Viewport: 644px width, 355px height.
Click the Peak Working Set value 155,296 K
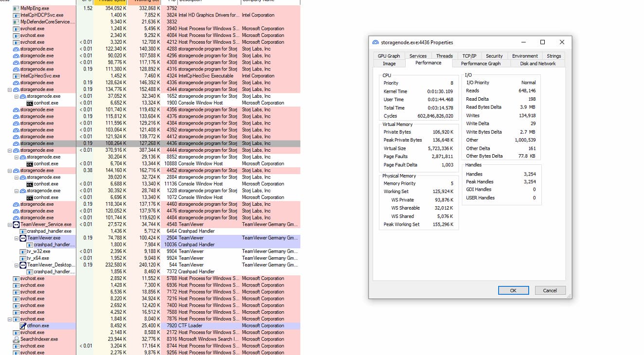coord(443,225)
